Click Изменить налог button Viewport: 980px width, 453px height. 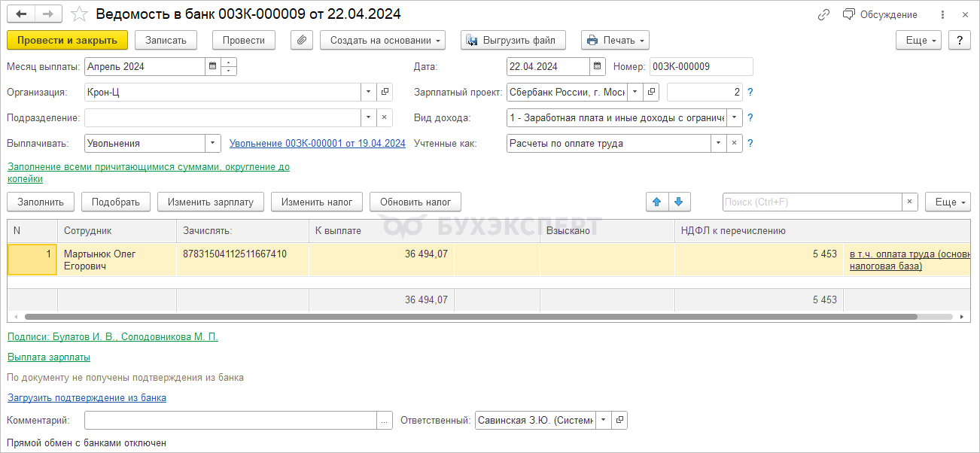click(317, 202)
